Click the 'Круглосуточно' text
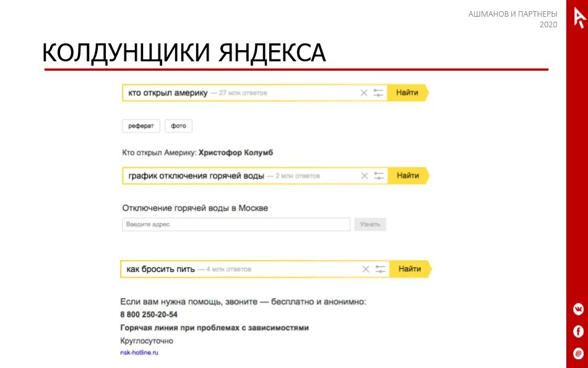The image size is (588, 368). (147, 341)
